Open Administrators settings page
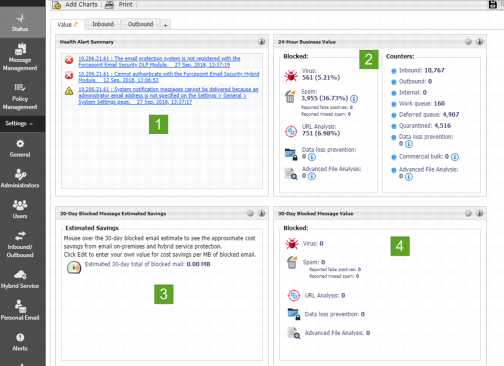This screenshot has height=366, width=504. coord(20,178)
